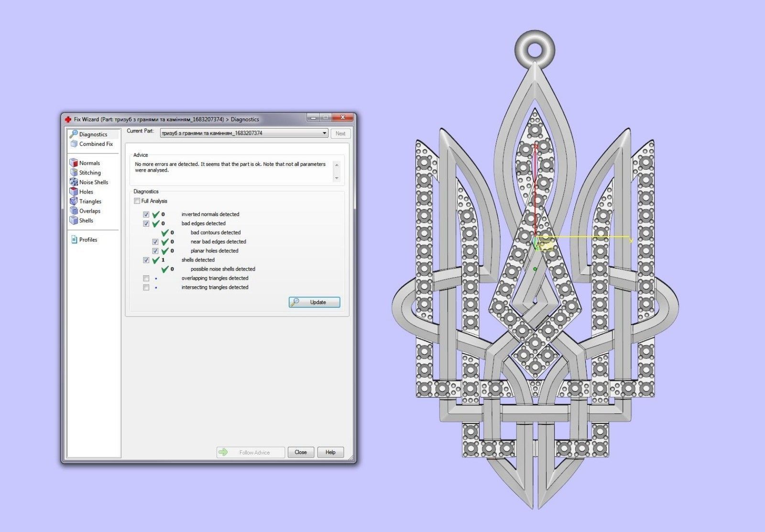
Task: Click the Follow Advice button
Action: click(x=251, y=452)
